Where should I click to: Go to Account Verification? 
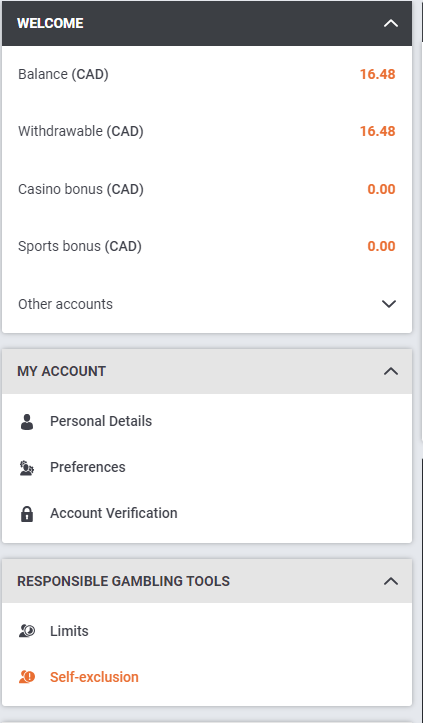pos(113,513)
